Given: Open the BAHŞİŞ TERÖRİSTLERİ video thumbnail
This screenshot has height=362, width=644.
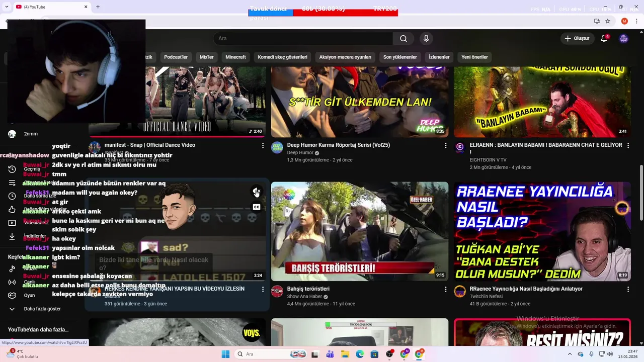Looking at the screenshot, I should (x=360, y=231).
